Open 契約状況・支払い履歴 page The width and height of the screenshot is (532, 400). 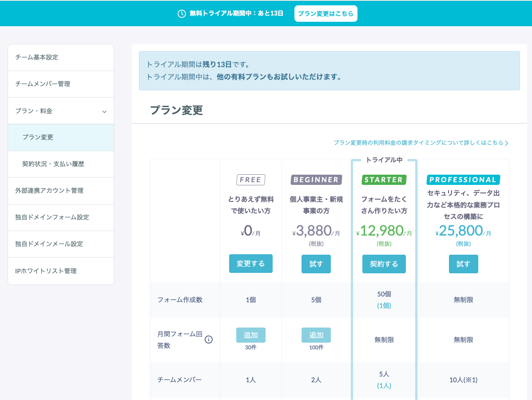coord(61,164)
